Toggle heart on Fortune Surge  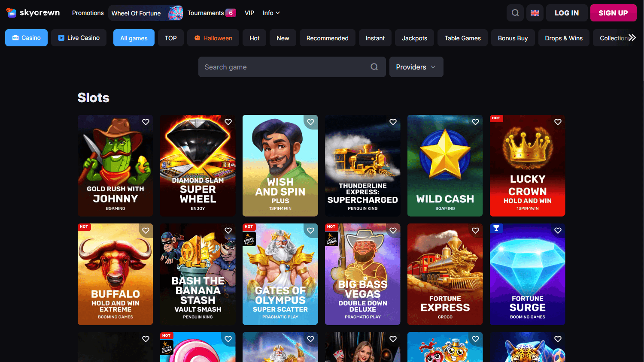click(x=558, y=231)
